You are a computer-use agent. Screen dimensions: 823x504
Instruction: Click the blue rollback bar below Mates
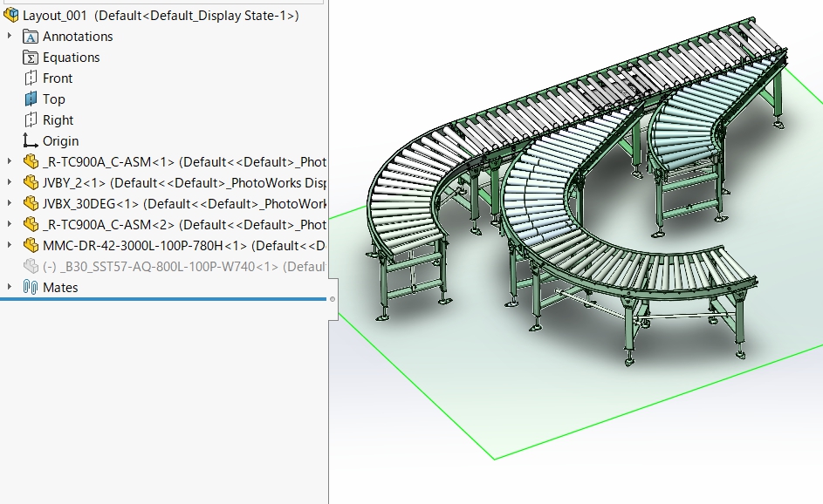[x=157, y=299]
